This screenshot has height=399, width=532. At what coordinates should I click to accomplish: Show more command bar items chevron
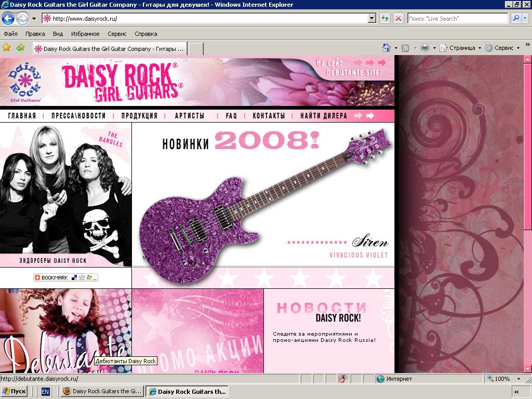[528, 45]
